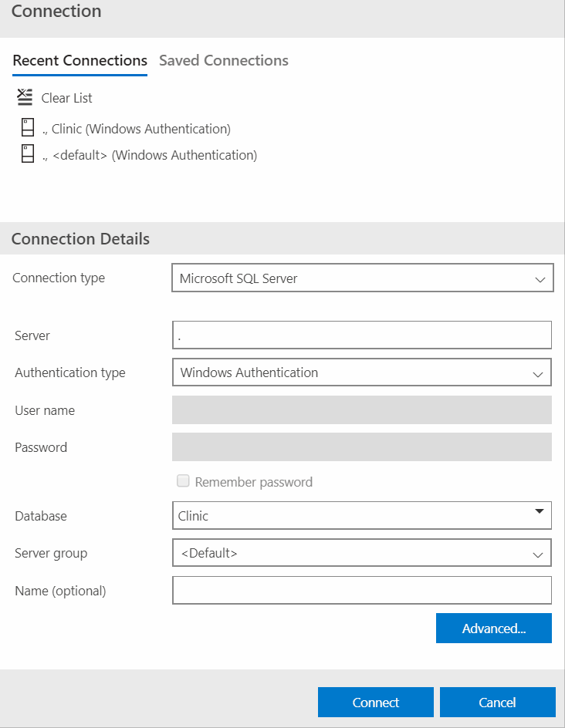Click the server icon beside the default connection
Viewport: 565px width, 728px height.
pos(27,153)
